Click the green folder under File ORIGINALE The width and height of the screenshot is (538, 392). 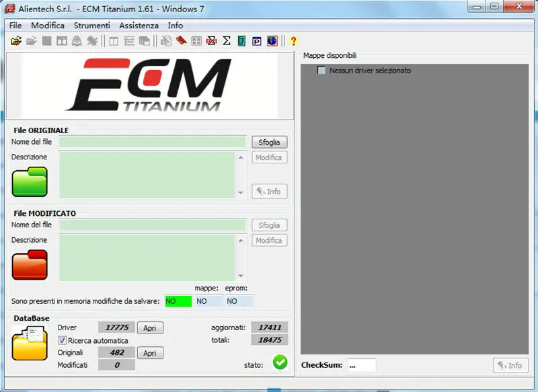tap(30, 182)
